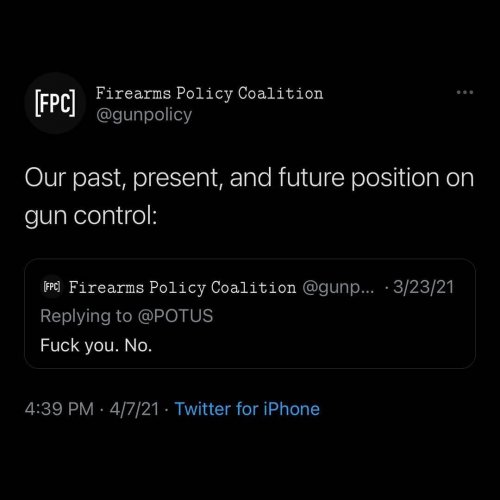Tap the truncated @gunp... handle in quote

[338, 287]
